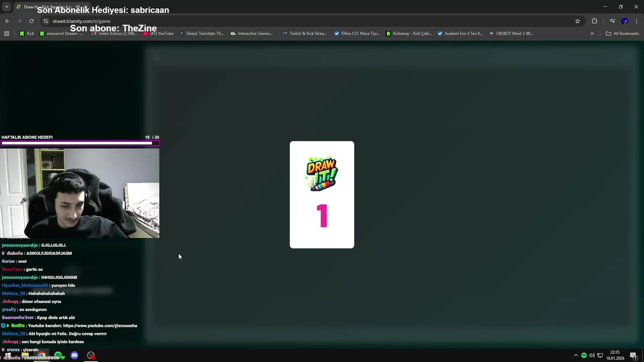Open the Chrome taskbar icon
The image size is (644, 362).
point(42,355)
